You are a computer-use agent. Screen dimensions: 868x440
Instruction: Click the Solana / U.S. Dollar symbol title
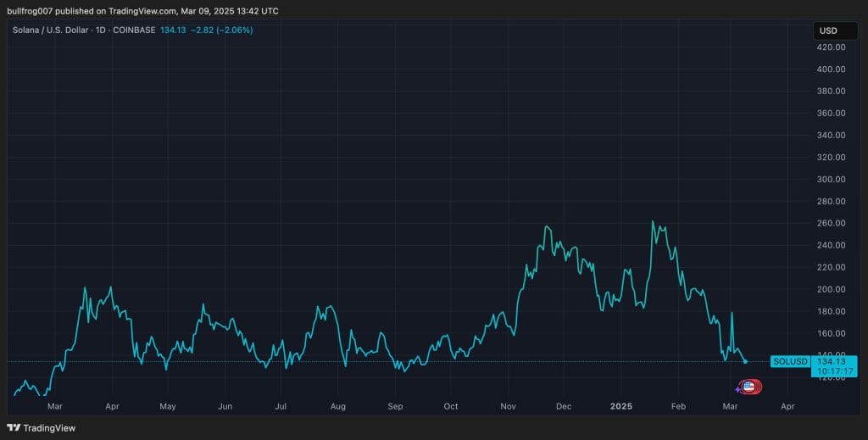50,31
